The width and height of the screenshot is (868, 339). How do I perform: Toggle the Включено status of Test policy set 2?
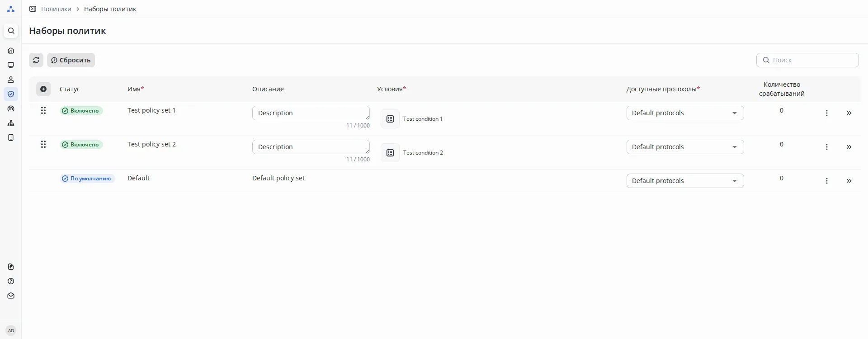click(81, 145)
